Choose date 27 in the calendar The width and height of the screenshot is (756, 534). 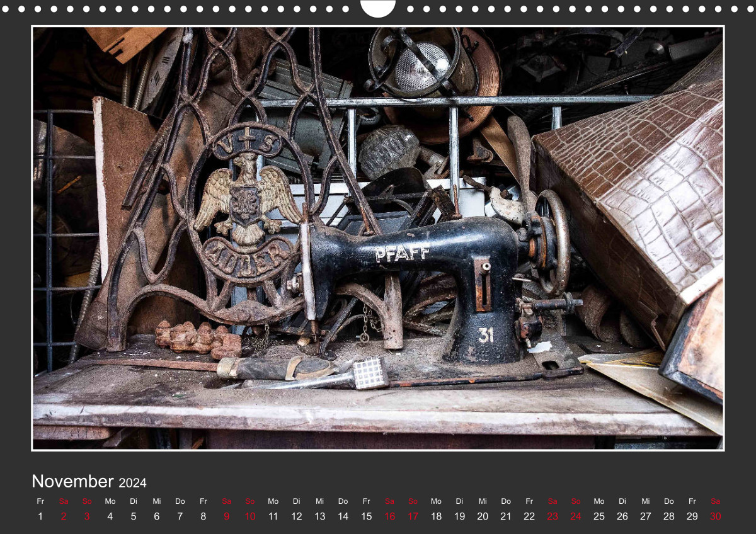[x=646, y=516]
